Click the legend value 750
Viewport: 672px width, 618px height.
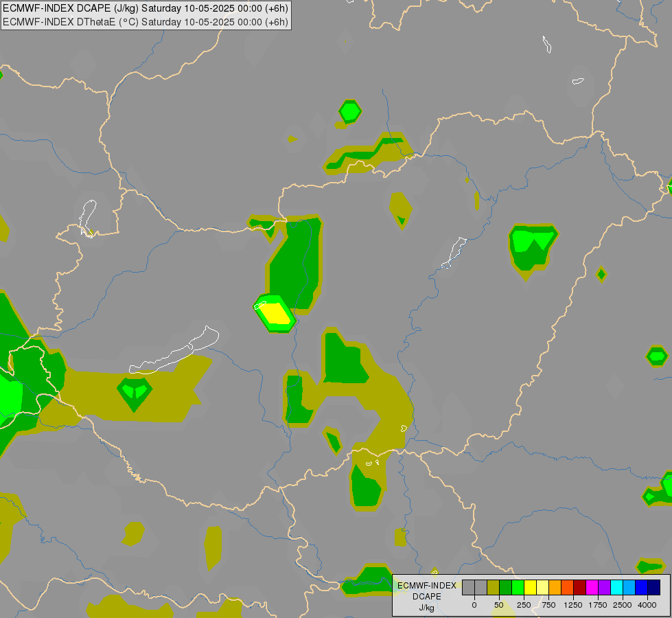(x=548, y=605)
